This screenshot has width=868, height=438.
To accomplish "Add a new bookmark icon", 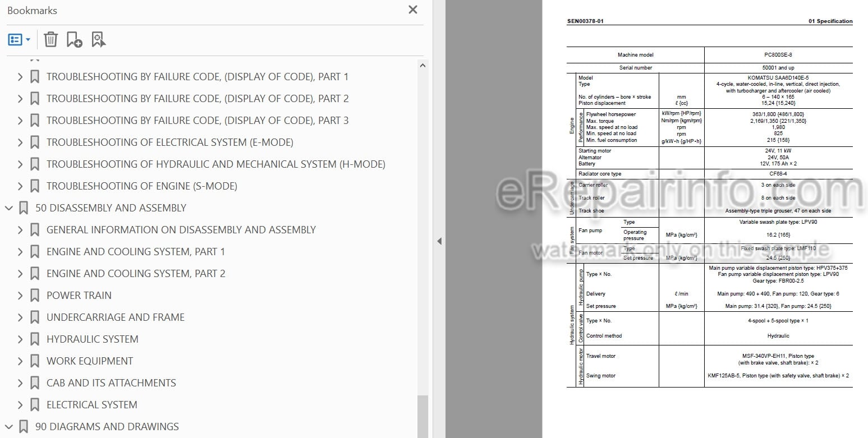I will tap(74, 40).
